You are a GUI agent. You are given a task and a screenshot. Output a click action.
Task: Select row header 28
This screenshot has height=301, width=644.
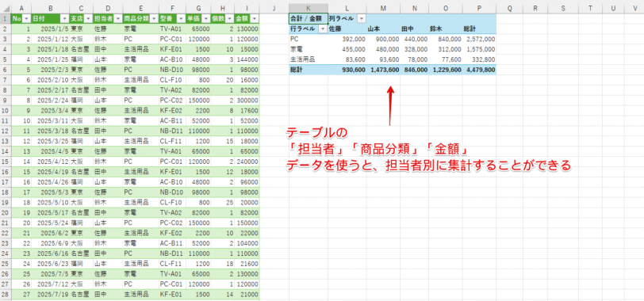tap(6, 294)
